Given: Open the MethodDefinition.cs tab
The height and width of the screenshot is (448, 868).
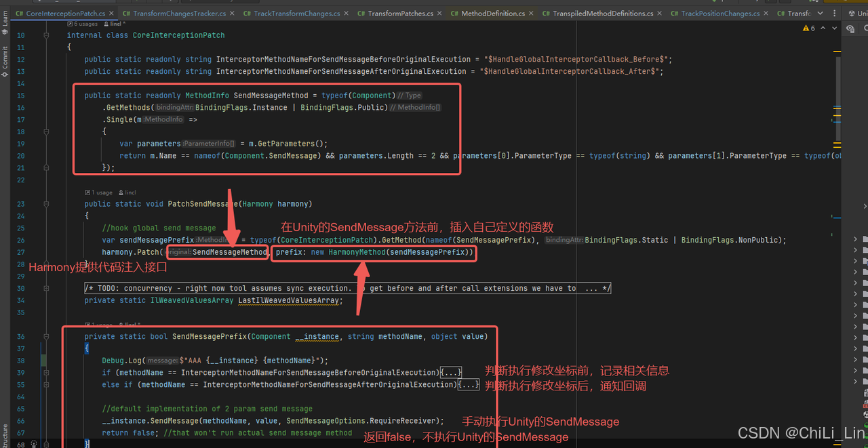Looking at the screenshot, I should tap(493, 14).
